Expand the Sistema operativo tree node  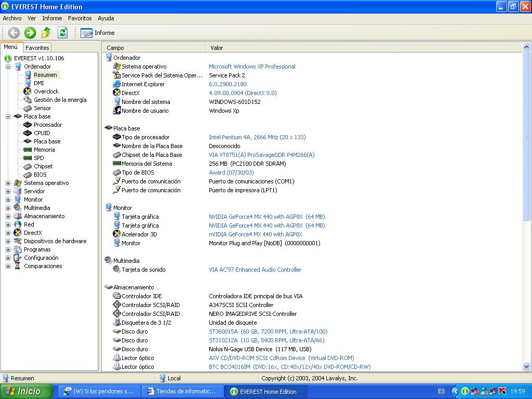pyautogui.click(x=8, y=183)
